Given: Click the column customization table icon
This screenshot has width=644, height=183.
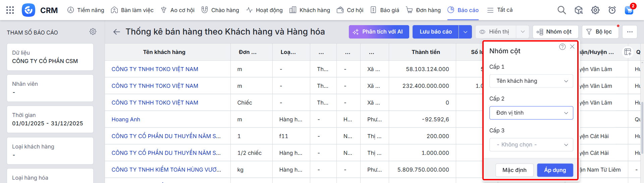Looking at the screenshot, I should click(628, 52).
